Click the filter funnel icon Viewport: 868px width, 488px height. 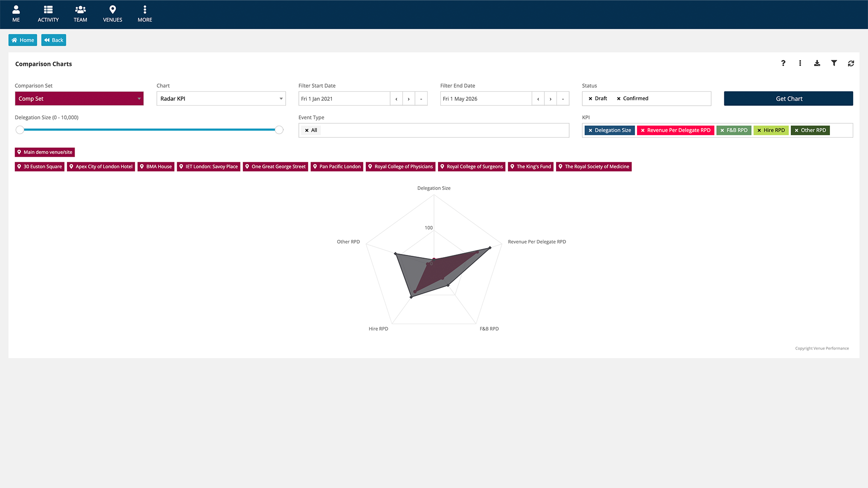point(834,63)
